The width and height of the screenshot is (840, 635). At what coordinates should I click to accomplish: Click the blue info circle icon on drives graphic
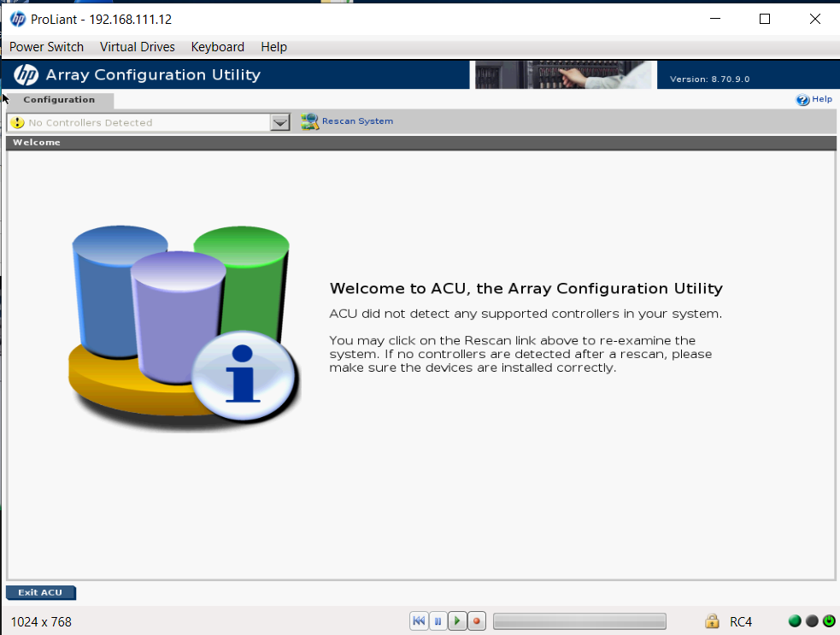tap(244, 374)
